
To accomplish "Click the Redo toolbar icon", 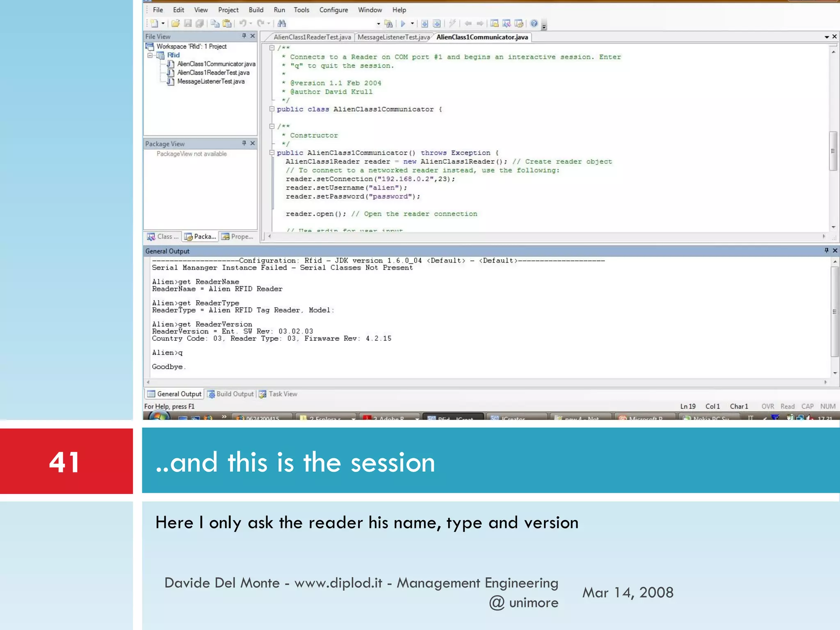I will click(261, 23).
